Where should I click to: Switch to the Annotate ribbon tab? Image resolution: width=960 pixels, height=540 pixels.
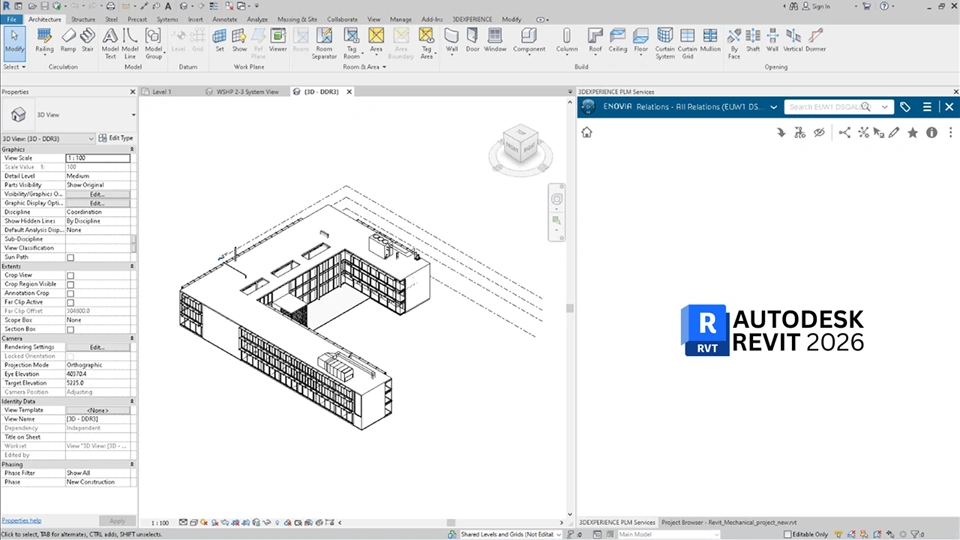pos(225,20)
